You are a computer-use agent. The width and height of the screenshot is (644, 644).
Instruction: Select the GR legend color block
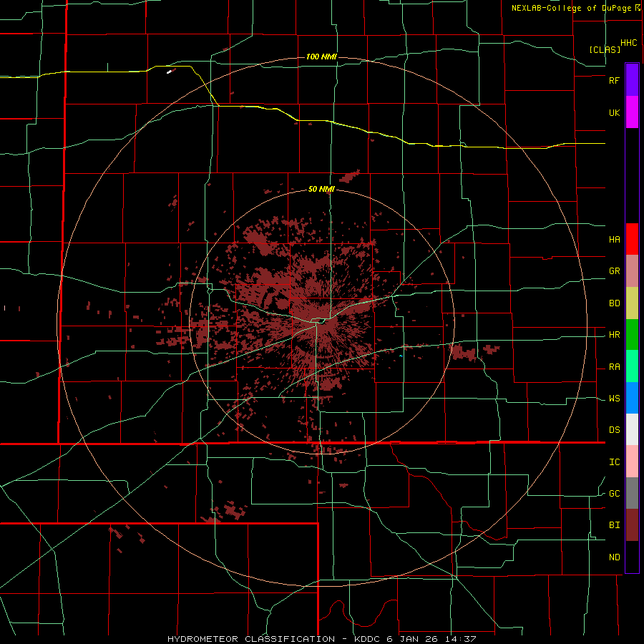click(x=632, y=271)
